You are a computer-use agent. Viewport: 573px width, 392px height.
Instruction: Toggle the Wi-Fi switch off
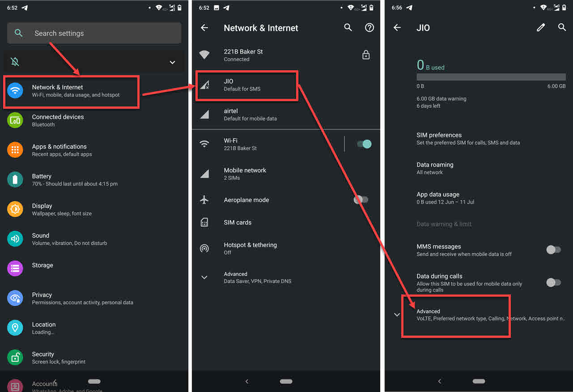(364, 144)
